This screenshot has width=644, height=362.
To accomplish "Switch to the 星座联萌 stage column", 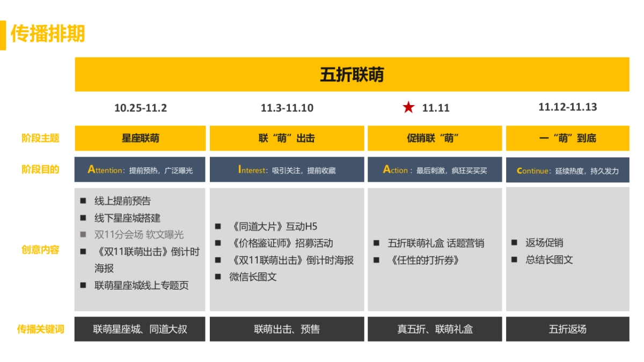I will click(x=141, y=138).
